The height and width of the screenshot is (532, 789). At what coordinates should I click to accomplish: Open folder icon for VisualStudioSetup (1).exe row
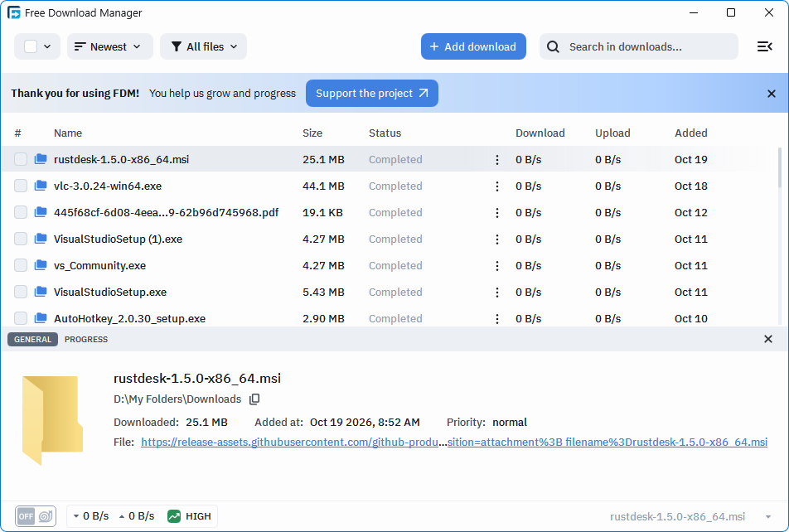point(41,239)
